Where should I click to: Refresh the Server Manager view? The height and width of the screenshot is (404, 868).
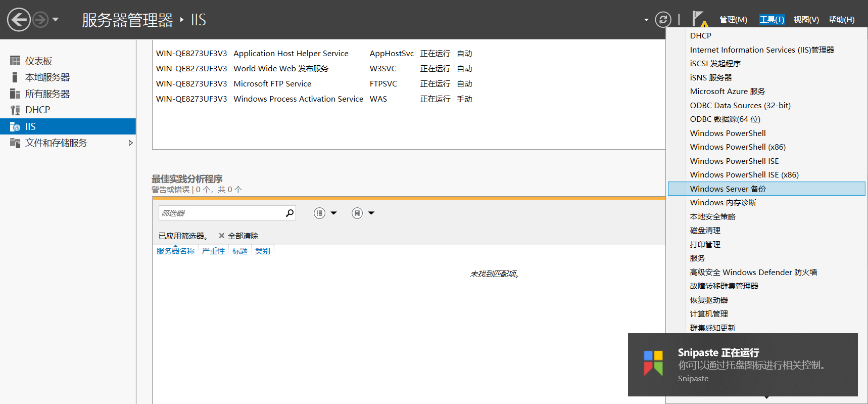(x=663, y=20)
